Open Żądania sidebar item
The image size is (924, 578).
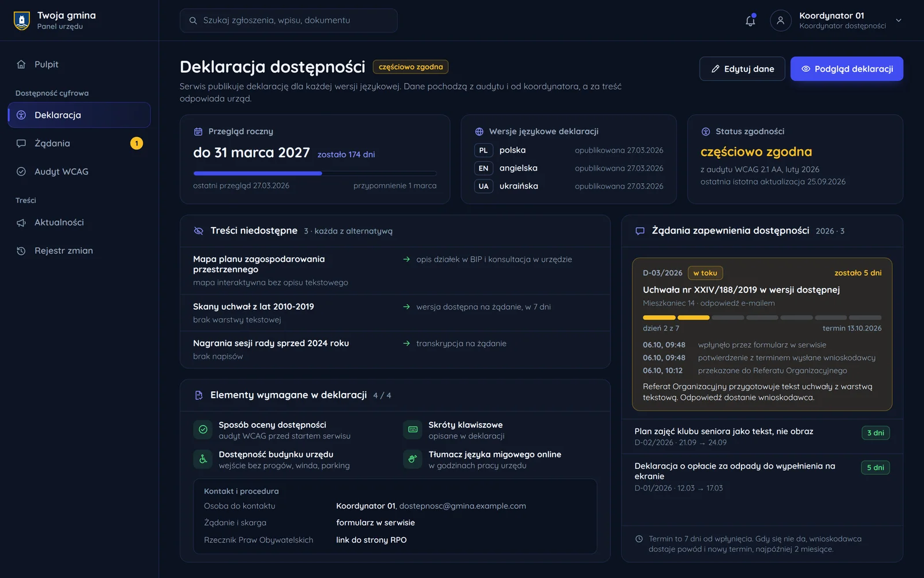pyautogui.click(x=79, y=143)
